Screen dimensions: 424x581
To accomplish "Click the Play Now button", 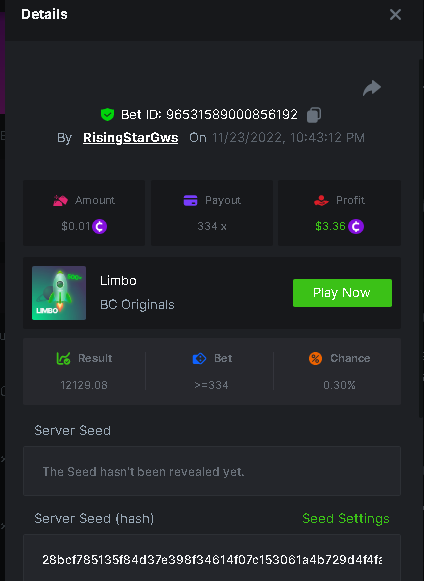I will (342, 293).
